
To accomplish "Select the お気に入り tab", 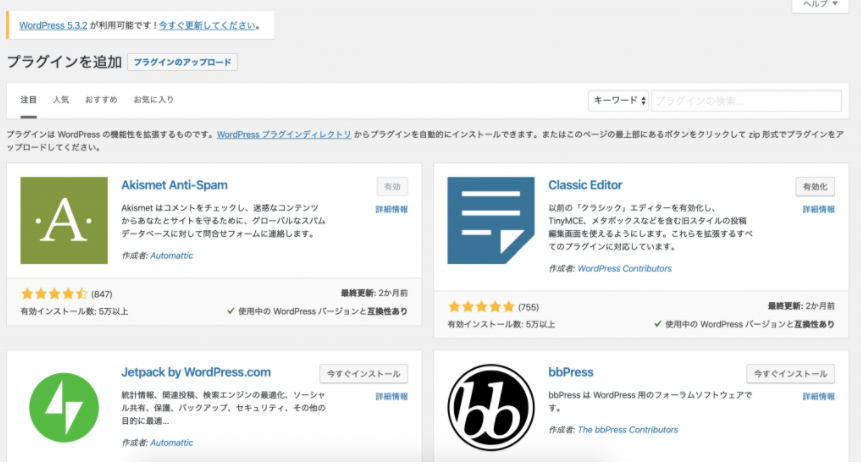I will [x=154, y=100].
